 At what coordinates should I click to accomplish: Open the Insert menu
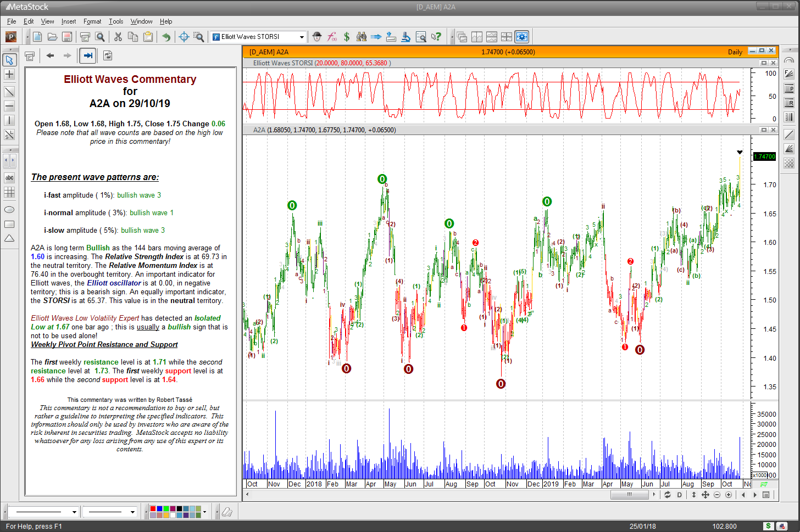69,21
